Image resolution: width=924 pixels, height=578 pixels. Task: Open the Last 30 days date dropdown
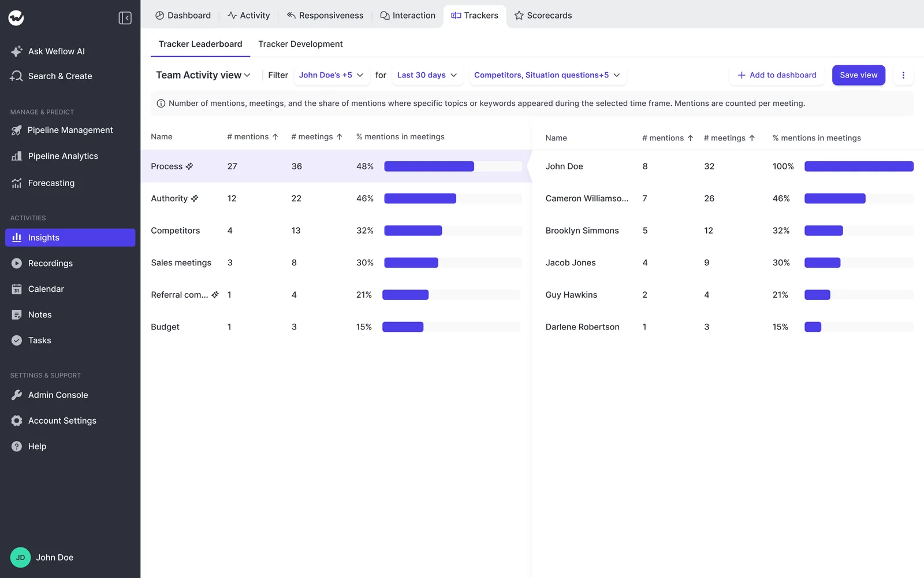[427, 75]
